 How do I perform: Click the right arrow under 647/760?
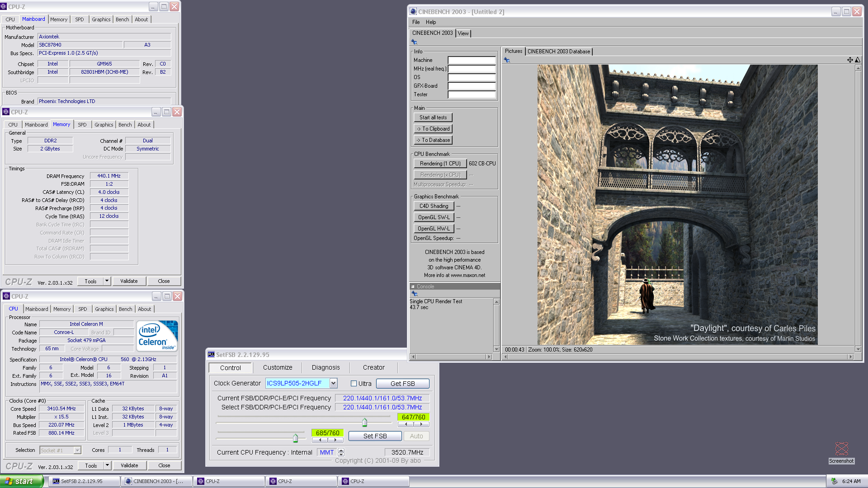pos(421,424)
